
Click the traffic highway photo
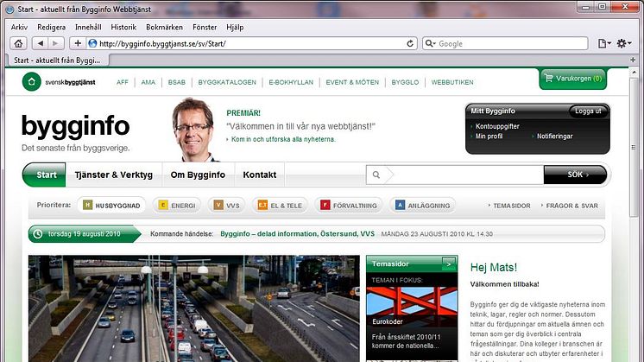pos(194,308)
